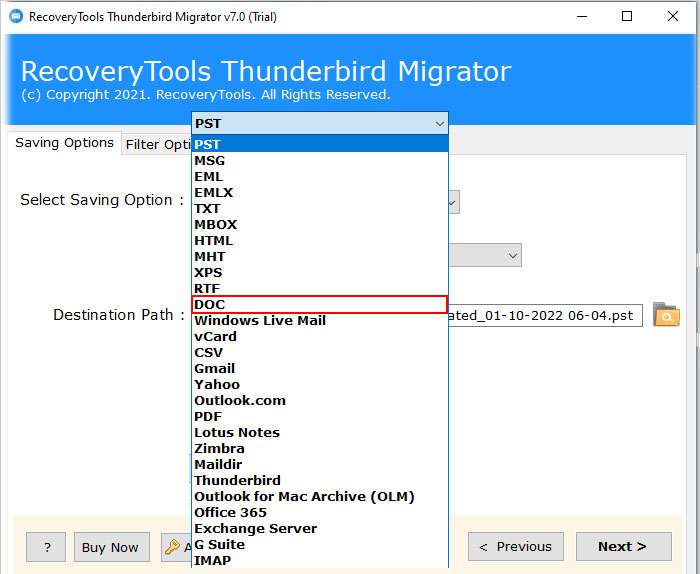Viewport: 700px width, 574px height.
Task: Click the RecoveryTools app icon in title bar
Action: pyautogui.click(x=16, y=17)
